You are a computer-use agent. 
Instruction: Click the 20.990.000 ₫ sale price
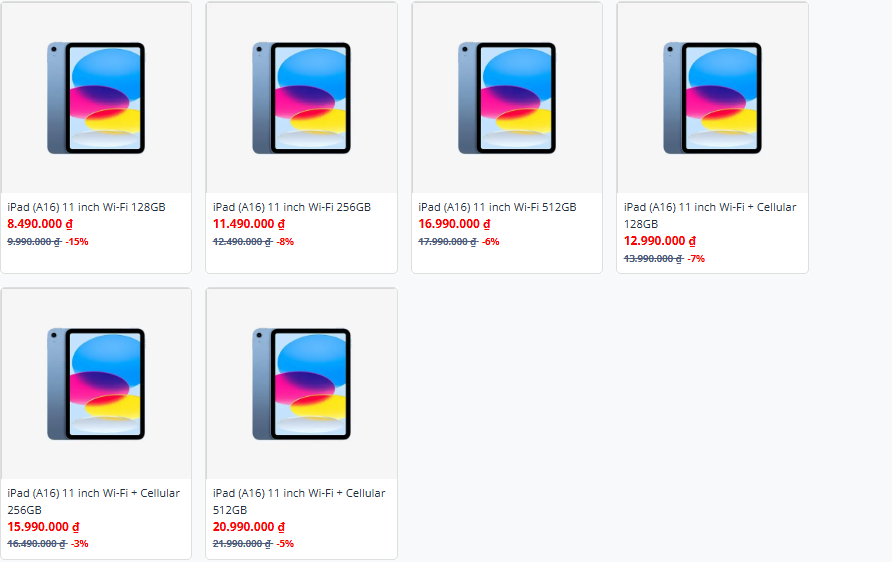pyautogui.click(x=249, y=527)
